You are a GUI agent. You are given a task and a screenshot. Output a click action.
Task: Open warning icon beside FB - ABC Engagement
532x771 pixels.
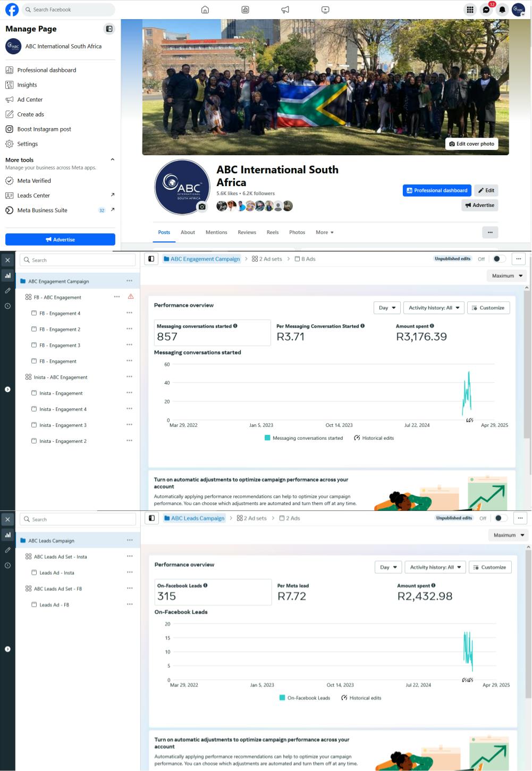point(131,297)
